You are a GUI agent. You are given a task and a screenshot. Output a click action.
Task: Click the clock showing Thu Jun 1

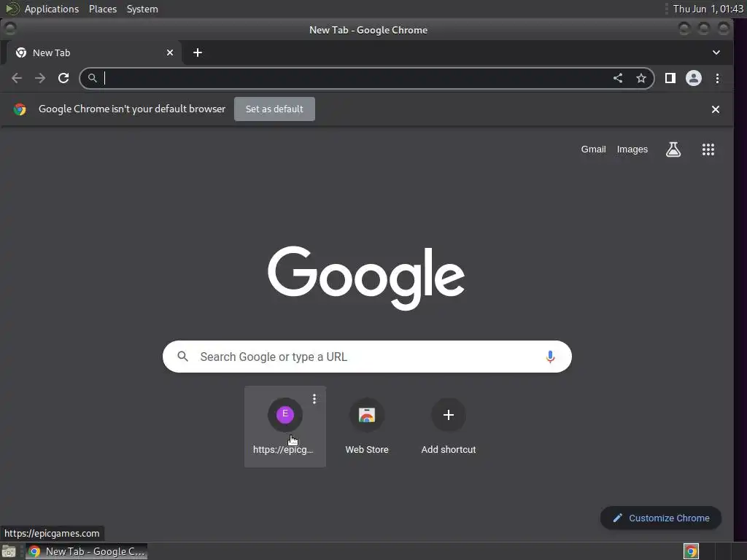click(708, 9)
